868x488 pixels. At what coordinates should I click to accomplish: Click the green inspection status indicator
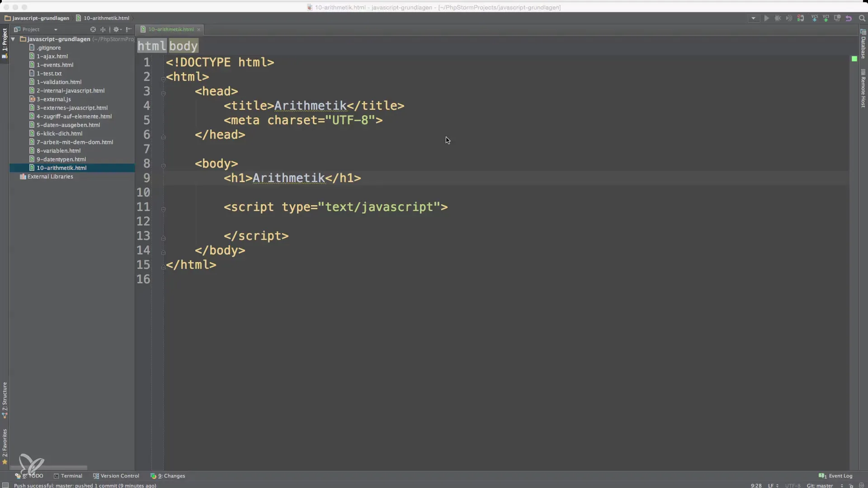pyautogui.click(x=854, y=59)
